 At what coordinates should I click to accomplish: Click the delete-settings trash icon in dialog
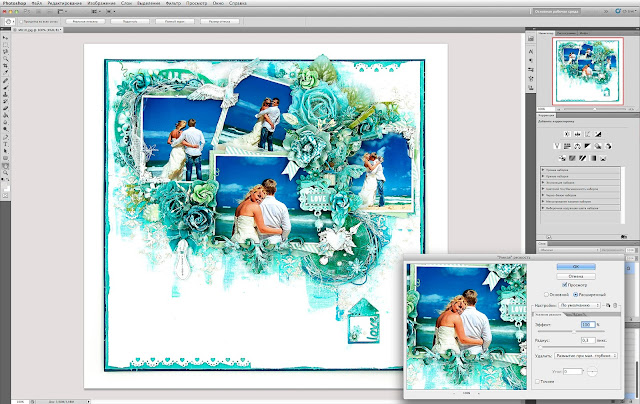(x=615, y=305)
